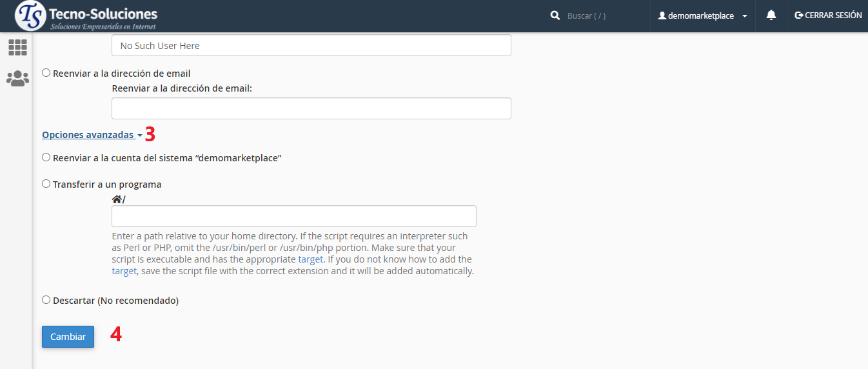Click the logout arrow icon
This screenshot has width=868, height=369.
click(x=799, y=15)
